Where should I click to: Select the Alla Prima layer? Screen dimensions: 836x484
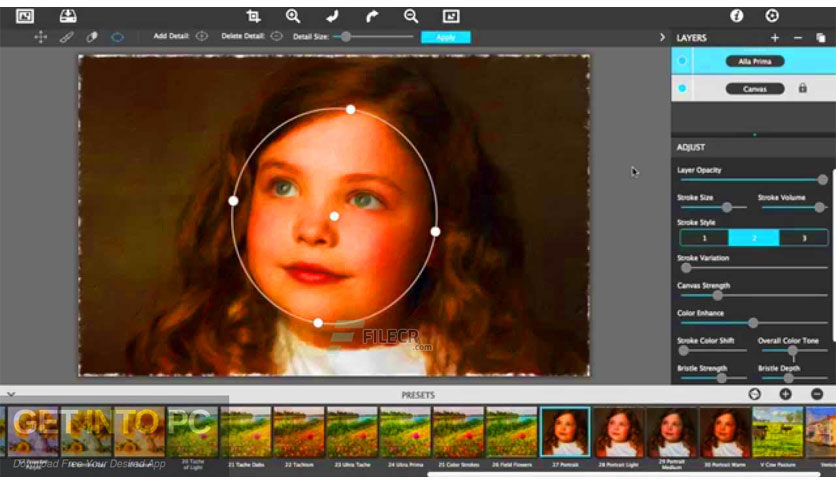[x=753, y=61]
